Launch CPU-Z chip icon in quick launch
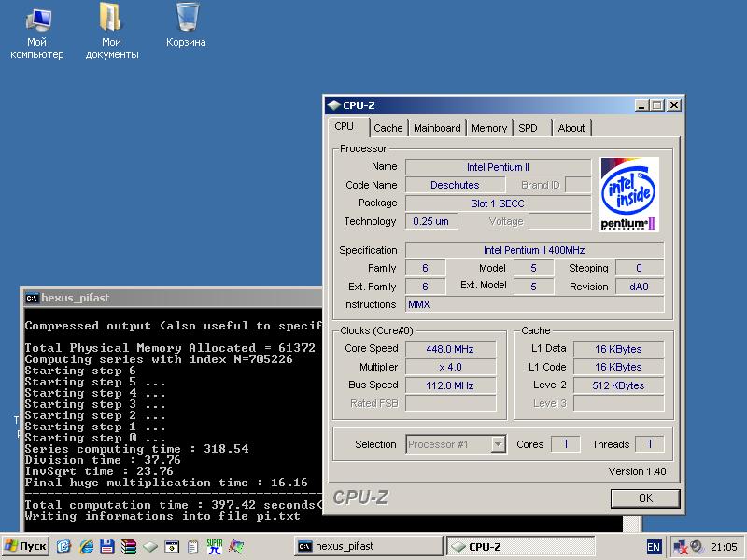The height and width of the screenshot is (560, 747). point(150,547)
